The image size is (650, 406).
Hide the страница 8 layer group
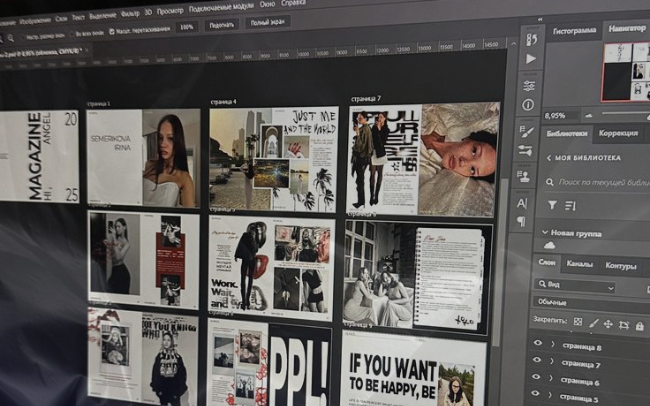pyautogui.click(x=538, y=344)
